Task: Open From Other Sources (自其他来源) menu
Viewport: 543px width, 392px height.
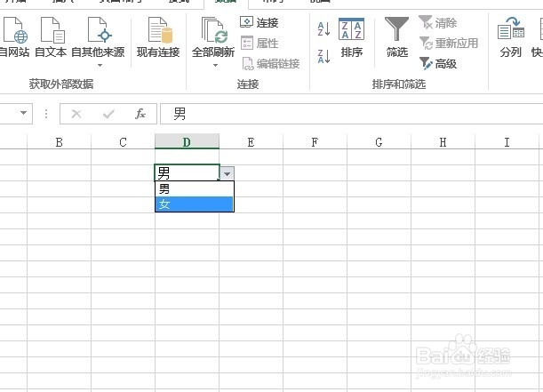Action: coord(98,42)
